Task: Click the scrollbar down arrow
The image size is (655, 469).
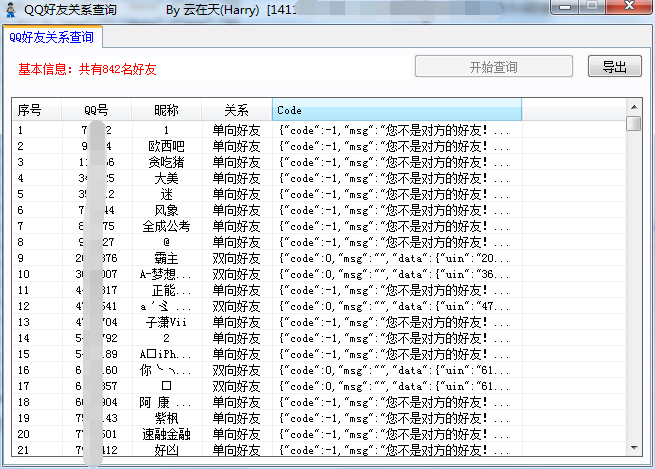Action: tap(633, 449)
